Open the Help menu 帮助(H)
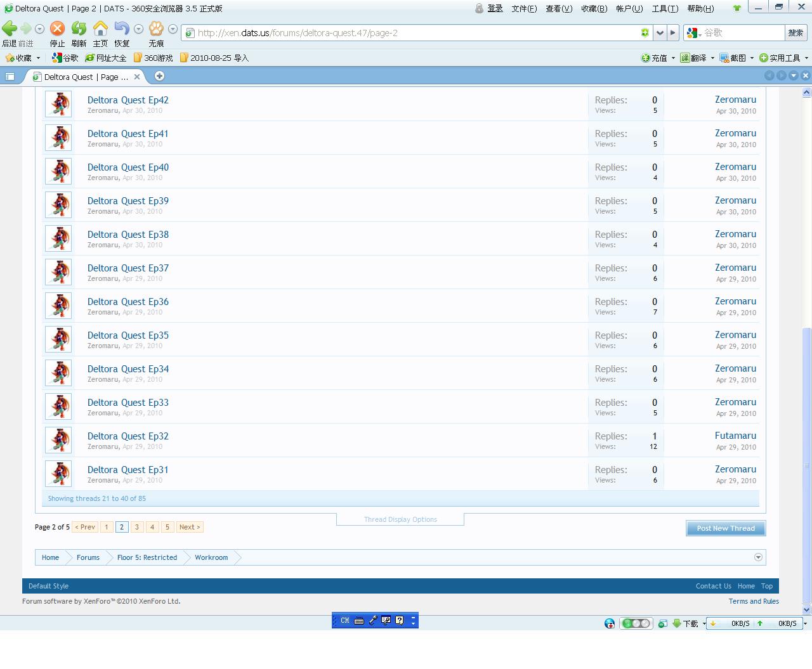This screenshot has height=669, width=812. pos(700,8)
